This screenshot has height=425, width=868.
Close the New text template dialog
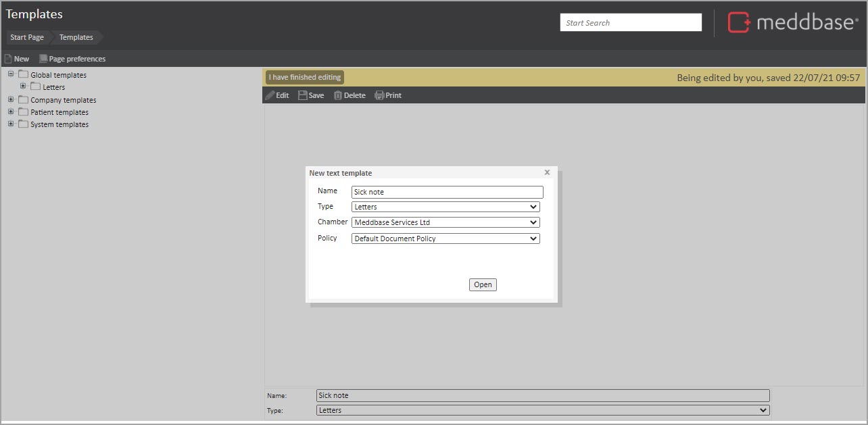click(x=547, y=173)
